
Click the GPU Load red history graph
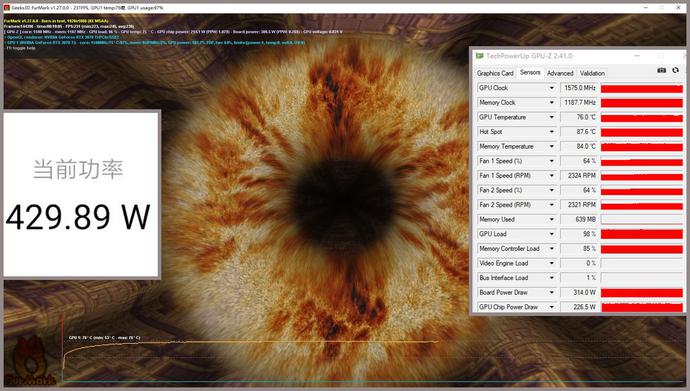[642, 234]
